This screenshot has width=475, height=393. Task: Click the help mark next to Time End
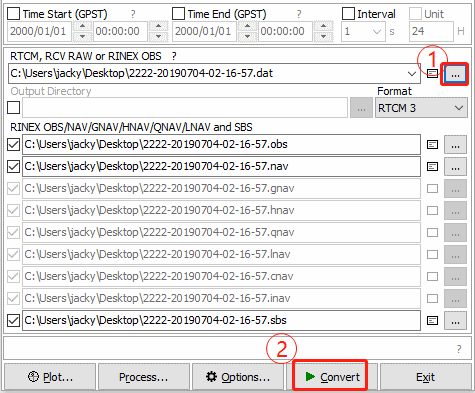tap(299, 14)
